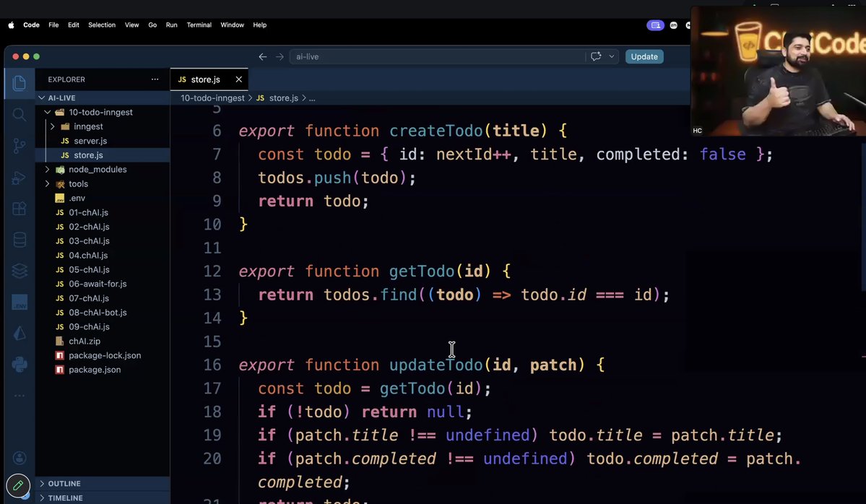Open the .env extension view in activity bar
The width and height of the screenshot is (866, 504).
[20, 302]
